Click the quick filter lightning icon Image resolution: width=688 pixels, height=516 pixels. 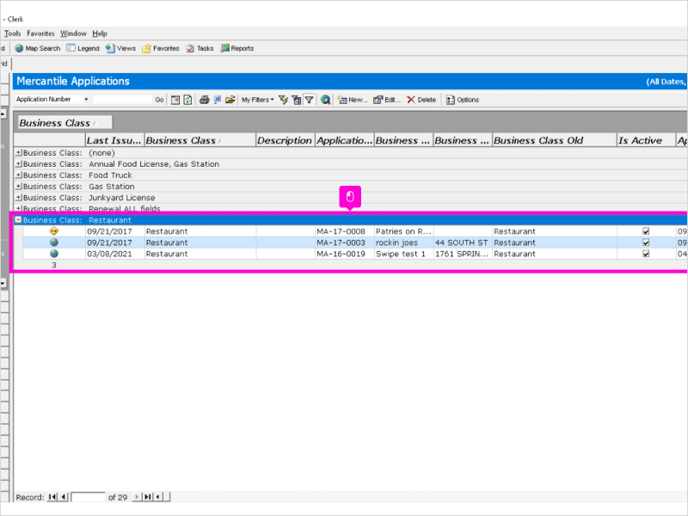tap(283, 100)
